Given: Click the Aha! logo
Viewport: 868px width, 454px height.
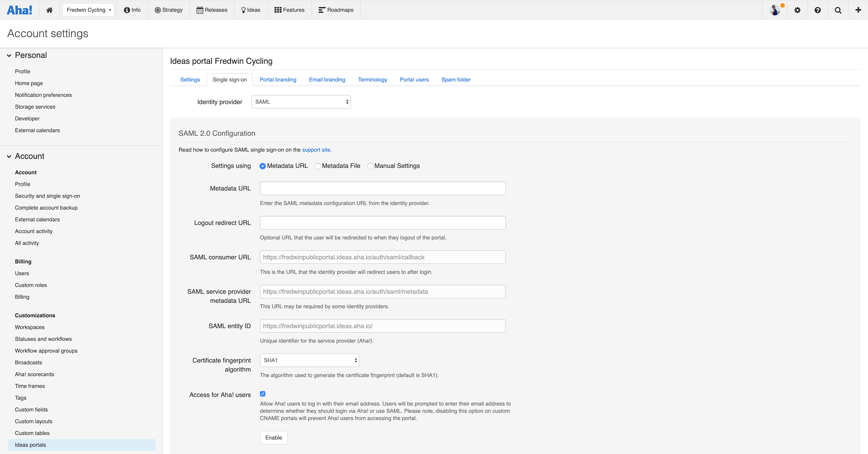Looking at the screenshot, I should point(19,10).
